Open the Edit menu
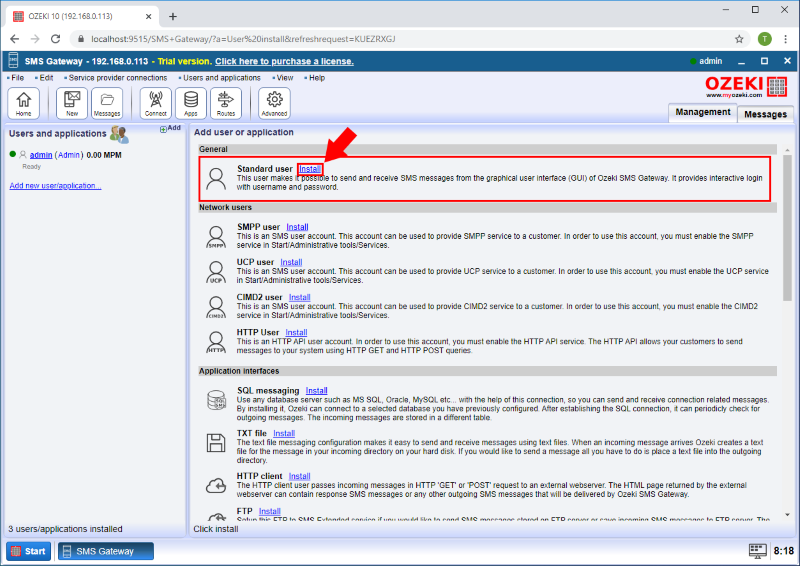 (x=44, y=78)
